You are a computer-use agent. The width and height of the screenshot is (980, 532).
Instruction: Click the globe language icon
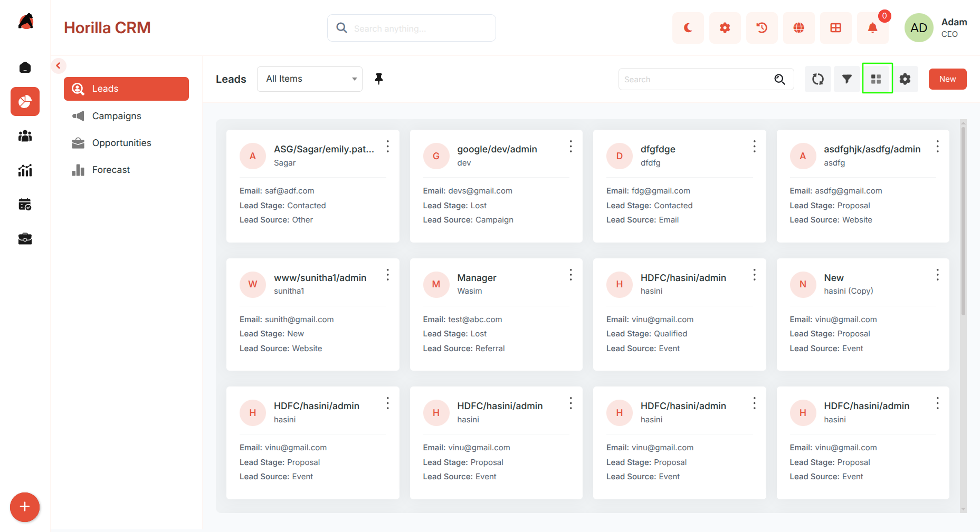(x=798, y=28)
